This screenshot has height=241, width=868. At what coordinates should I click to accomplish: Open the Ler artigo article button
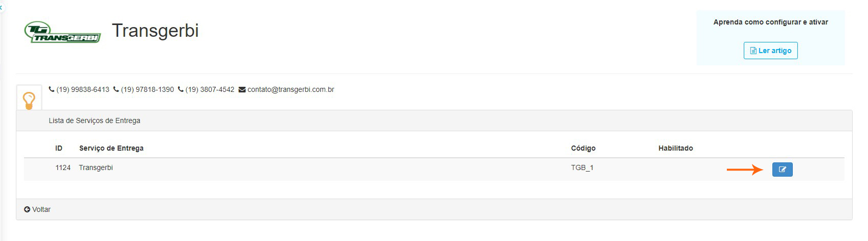tap(770, 51)
